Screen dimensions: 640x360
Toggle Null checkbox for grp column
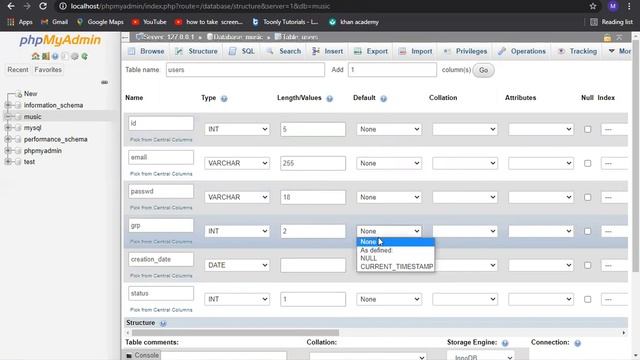pyautogui.click(x=587, y=231)
